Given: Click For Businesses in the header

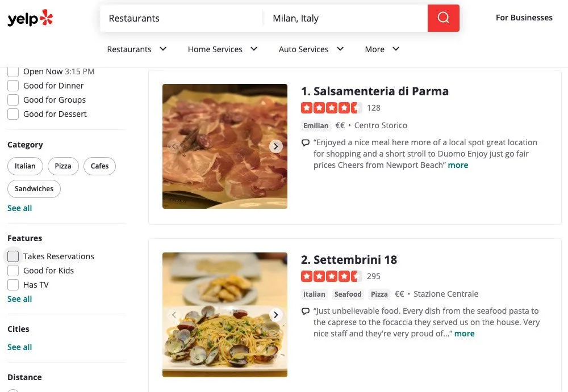Looking at the screenshot, I should [524, 18].
